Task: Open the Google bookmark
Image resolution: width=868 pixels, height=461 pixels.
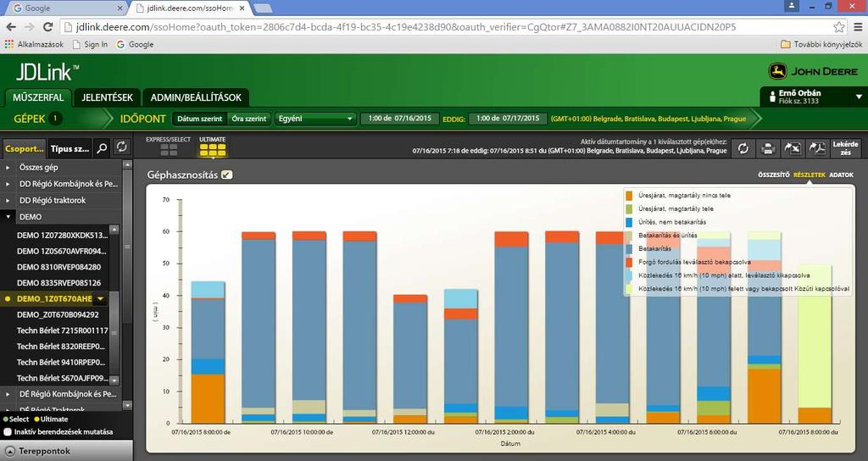Action: click(x=135, y=44)
